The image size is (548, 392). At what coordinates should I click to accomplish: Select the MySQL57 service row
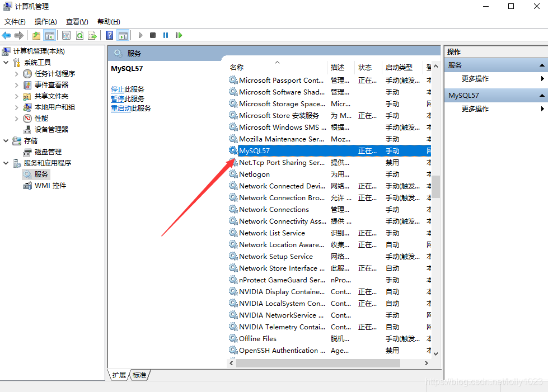pyautogui.click(x=330, y=151)
